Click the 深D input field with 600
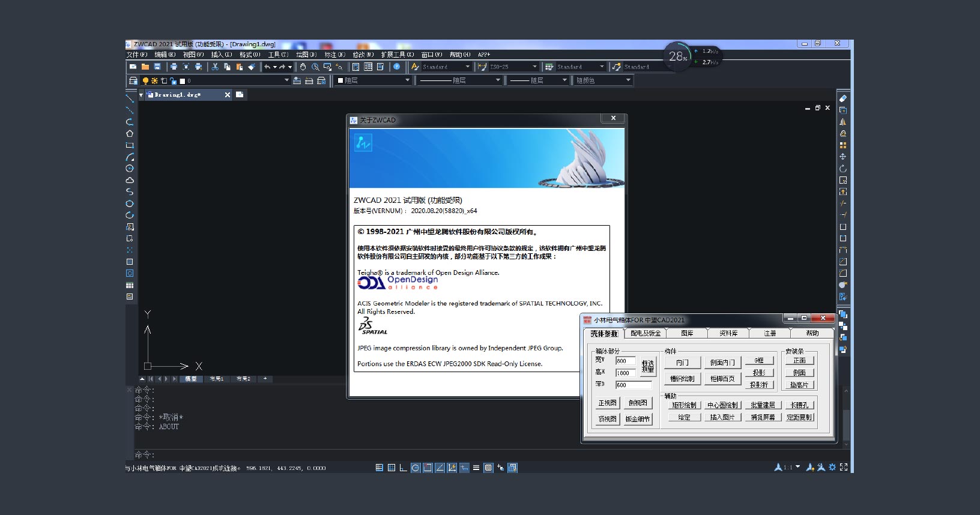The width and height of the screenshot is (980, 515). point(634,385)
